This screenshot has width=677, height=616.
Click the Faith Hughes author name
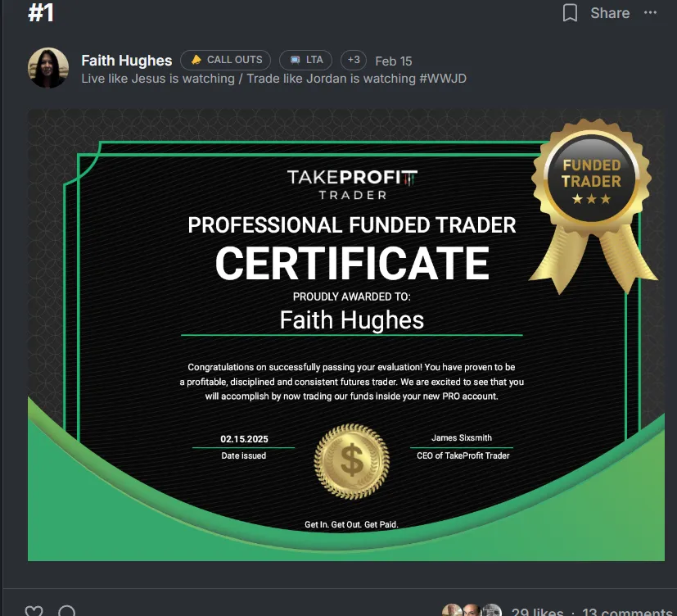pos(127,61)
